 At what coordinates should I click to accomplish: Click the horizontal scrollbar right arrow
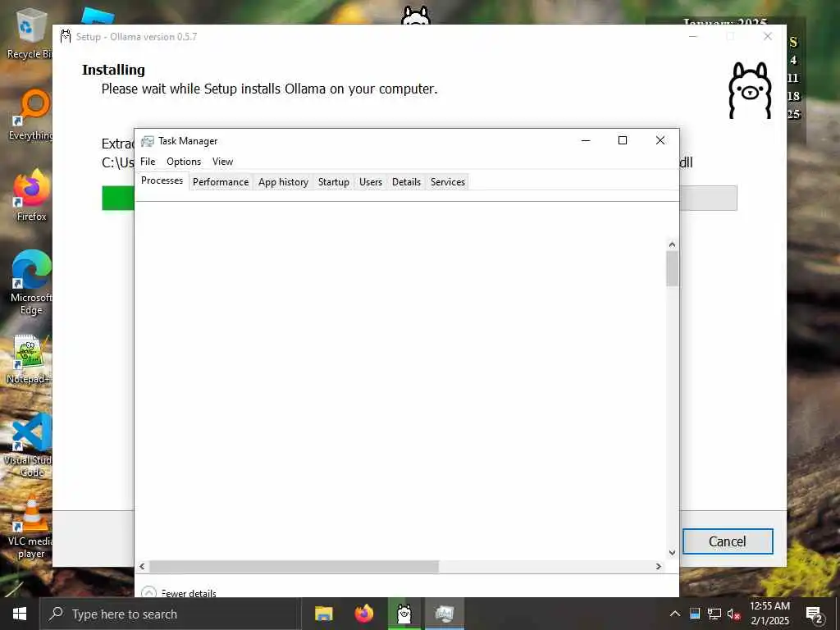659,566
